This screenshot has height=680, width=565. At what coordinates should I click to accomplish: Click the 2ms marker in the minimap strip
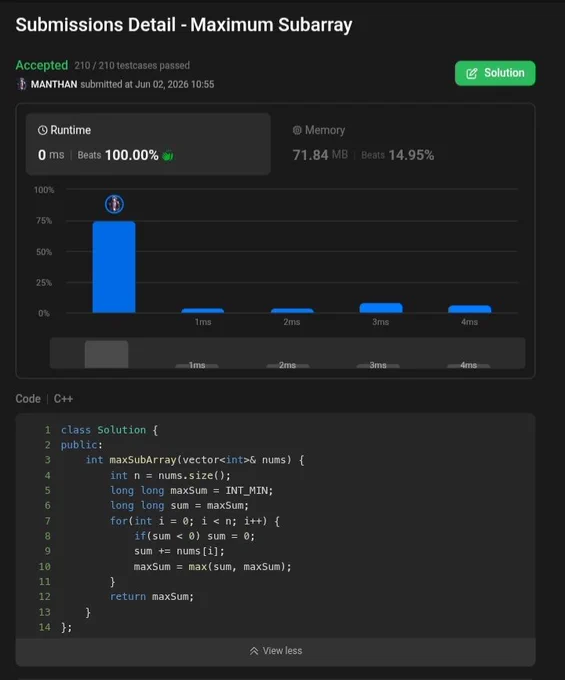coord(287,365)
